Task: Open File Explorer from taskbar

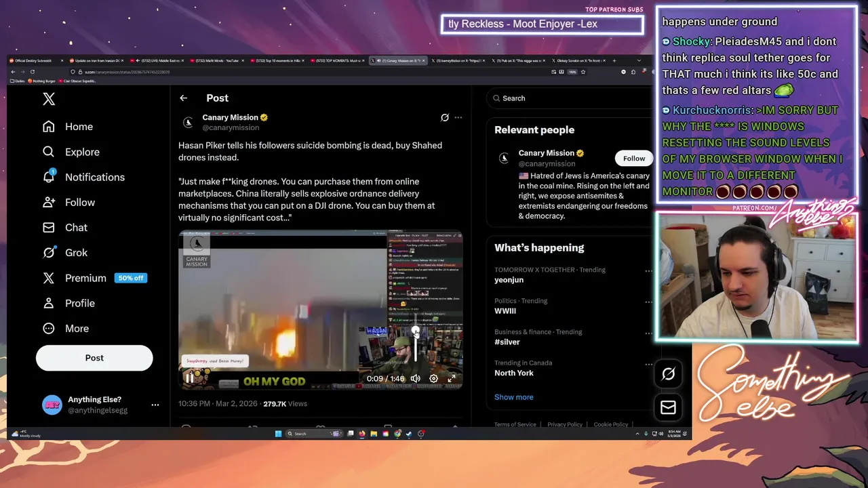Action: point(374,434)
